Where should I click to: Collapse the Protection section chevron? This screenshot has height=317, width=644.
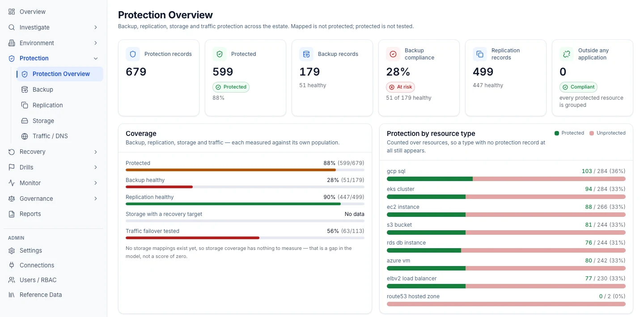pos(96,58)
